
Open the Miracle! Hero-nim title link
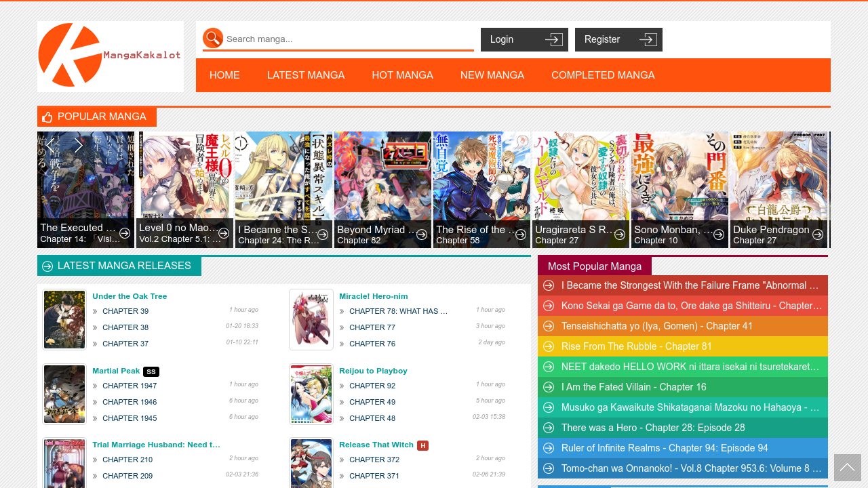[374, 296]
